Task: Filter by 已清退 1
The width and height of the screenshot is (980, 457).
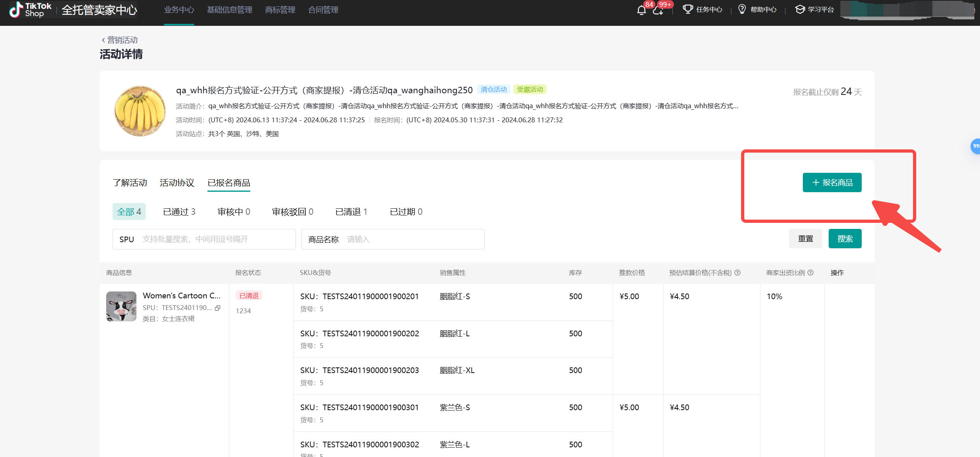Action: (x=352, y=212)
